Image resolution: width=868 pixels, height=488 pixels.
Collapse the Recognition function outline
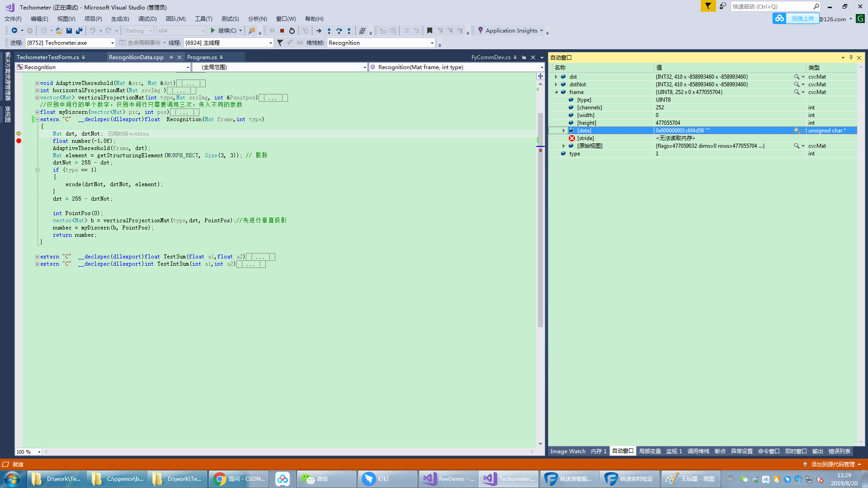pyautogui.click(x=37, y=119)
